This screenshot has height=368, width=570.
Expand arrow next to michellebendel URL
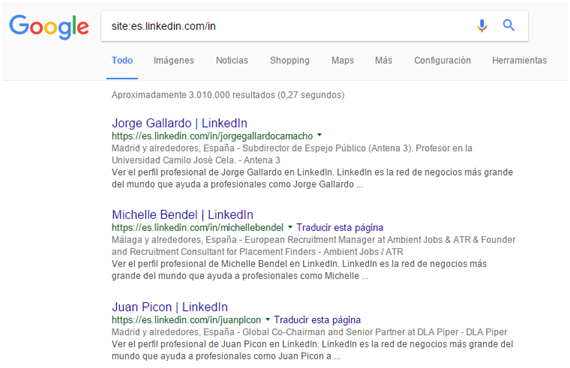pos(290,227)
